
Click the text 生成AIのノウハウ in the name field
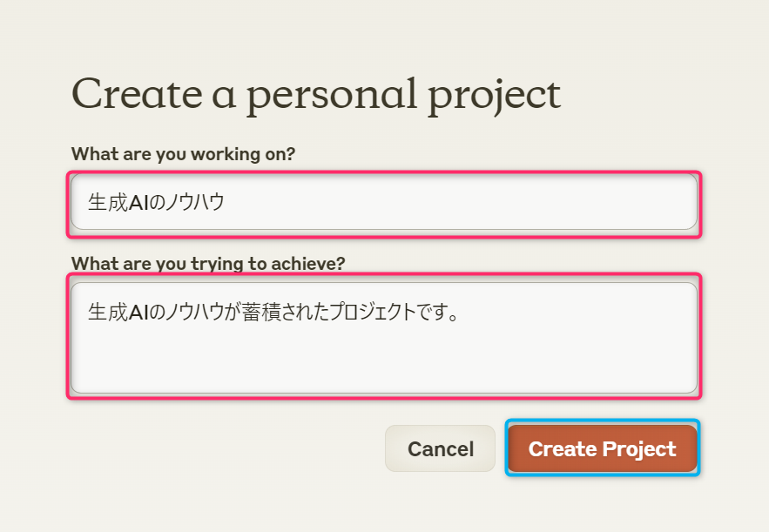click(157, 202)
